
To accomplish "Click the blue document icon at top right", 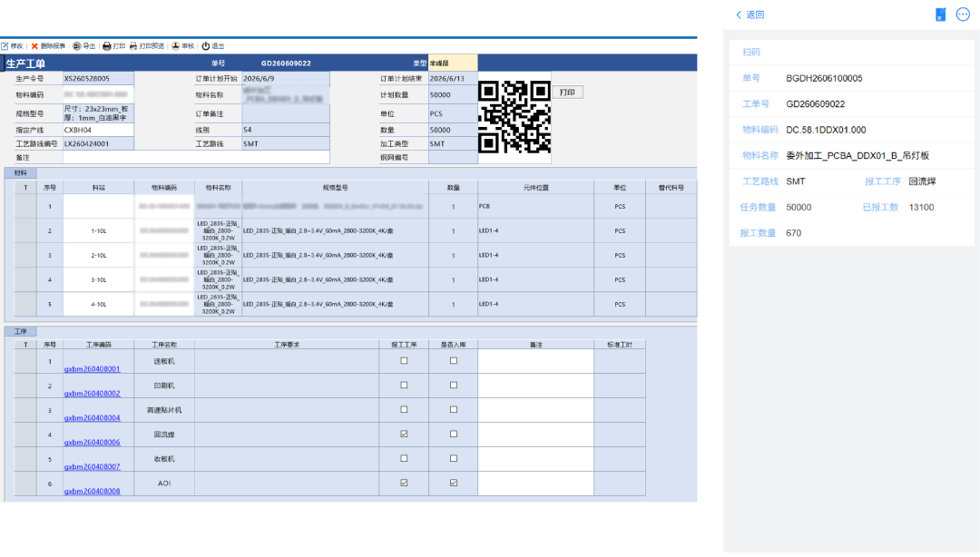I will (941, 15).
